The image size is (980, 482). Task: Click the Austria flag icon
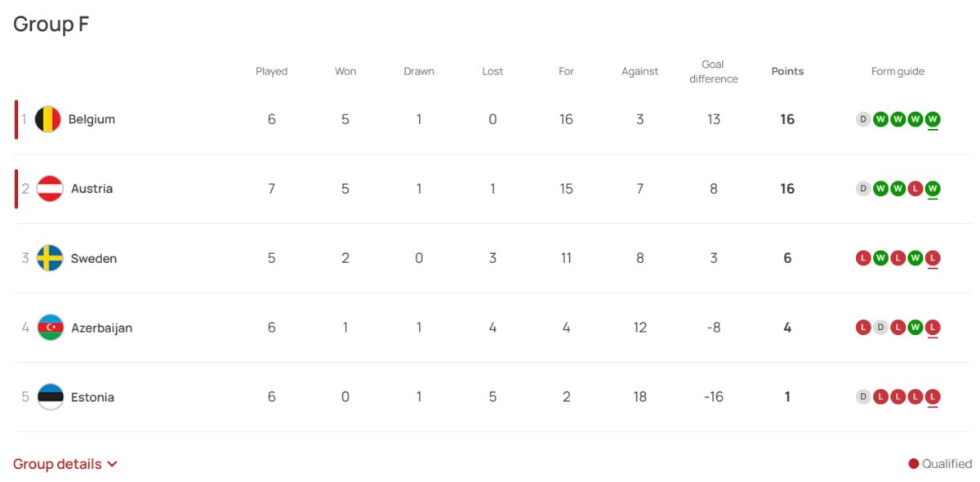click(x=50, y=189)
